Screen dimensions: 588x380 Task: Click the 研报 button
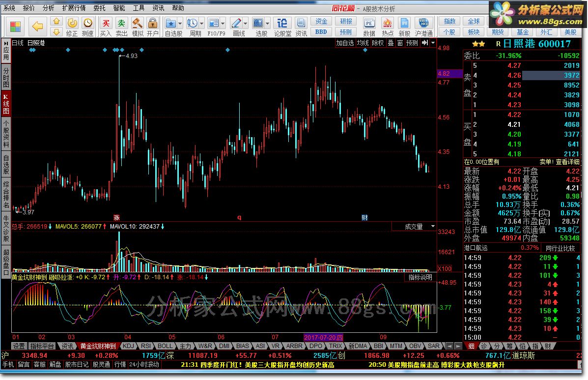(x=346, y=21)
